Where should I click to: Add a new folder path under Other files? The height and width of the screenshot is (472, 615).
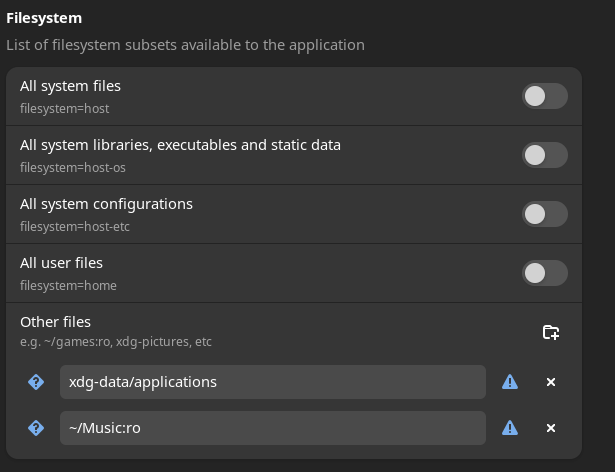point(550,332)
